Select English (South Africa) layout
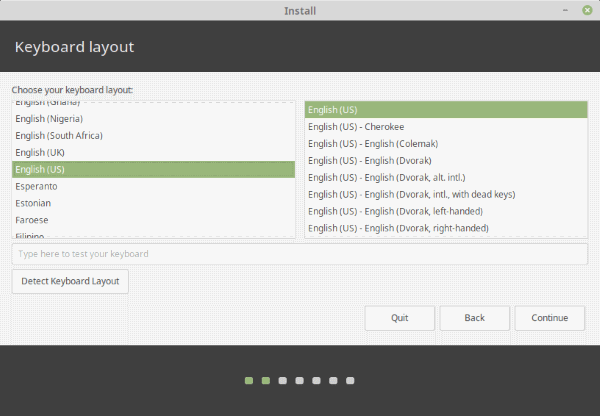This screenshot has width=600, height=416. click(153, 135)
